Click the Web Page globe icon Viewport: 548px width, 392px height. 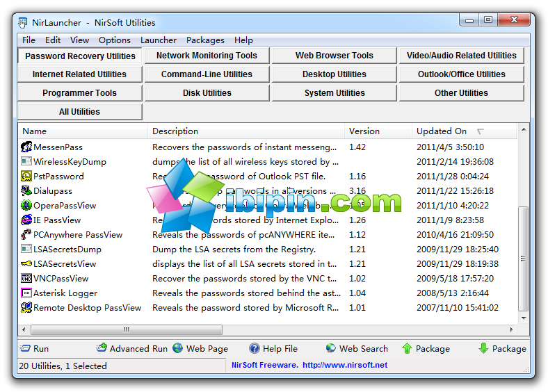coord(178,348)
